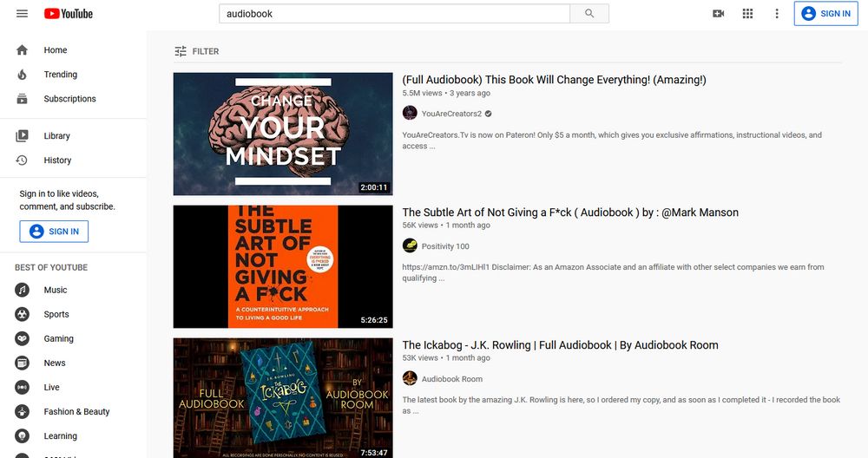
Task: Click the Fashion & Beauty icon
Action: (23, 411)
